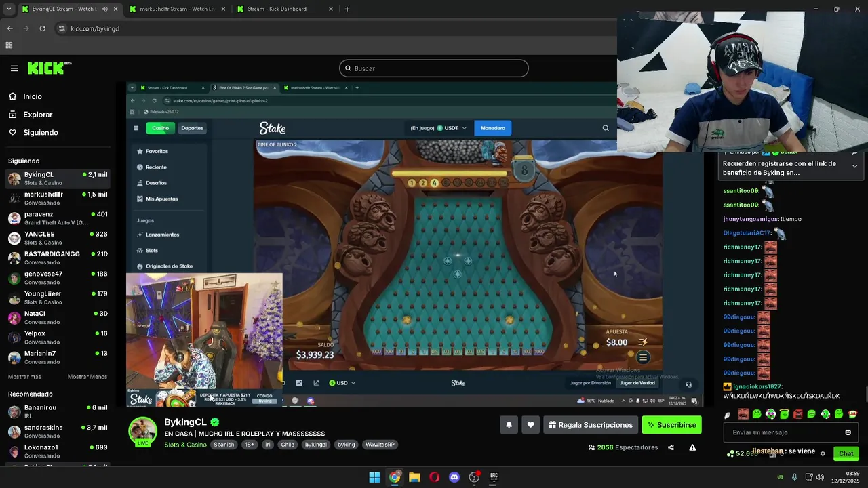The height and width of the screenshot is (488, 868).
Task: Open the tab search dropdown
Action: [x=9, y=9]
